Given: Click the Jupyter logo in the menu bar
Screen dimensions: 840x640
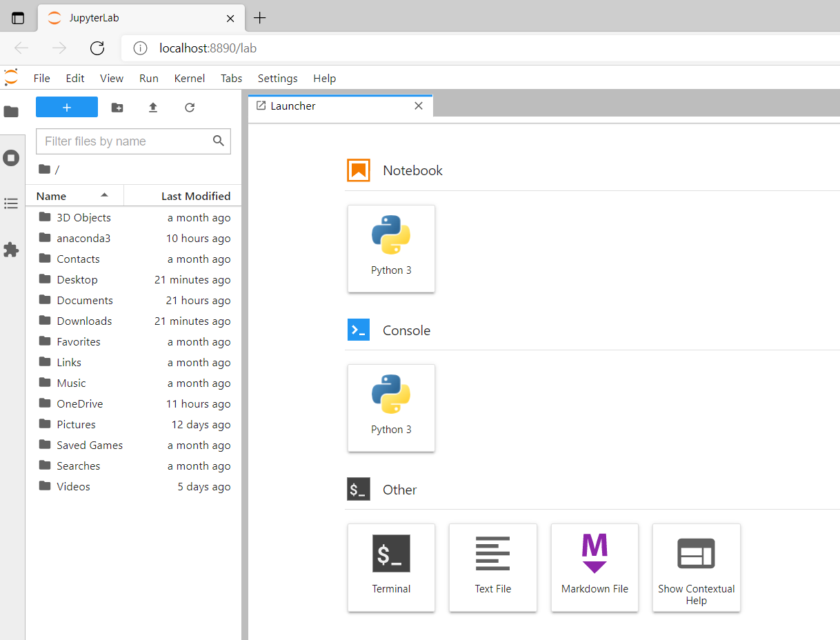Looking at the screenshot, I should (11, 77).
